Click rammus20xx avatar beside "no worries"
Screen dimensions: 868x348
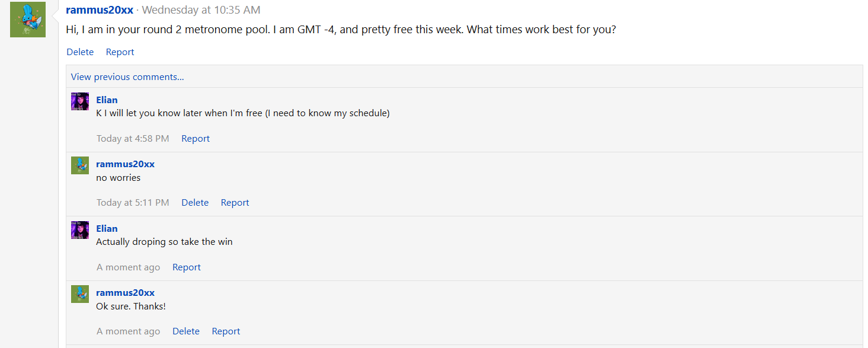point(80,165)
